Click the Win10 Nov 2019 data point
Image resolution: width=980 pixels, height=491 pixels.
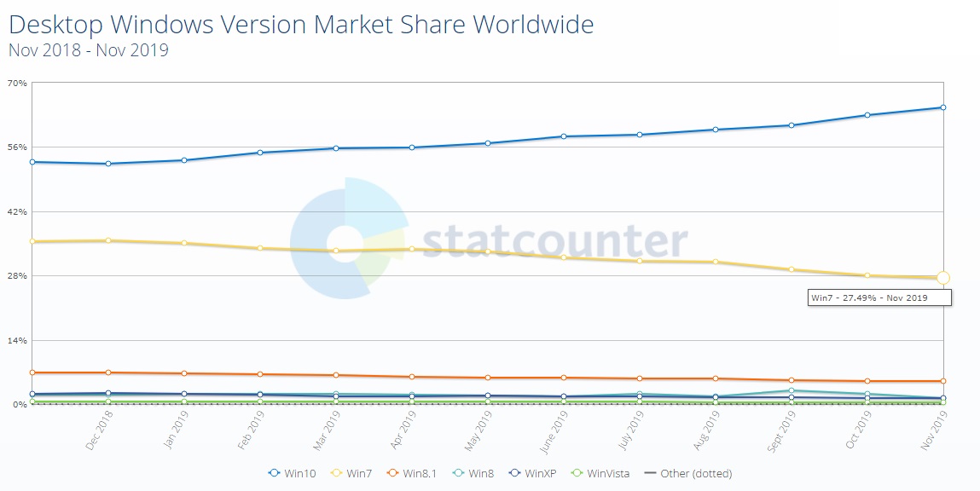click(x=942, y=107)
